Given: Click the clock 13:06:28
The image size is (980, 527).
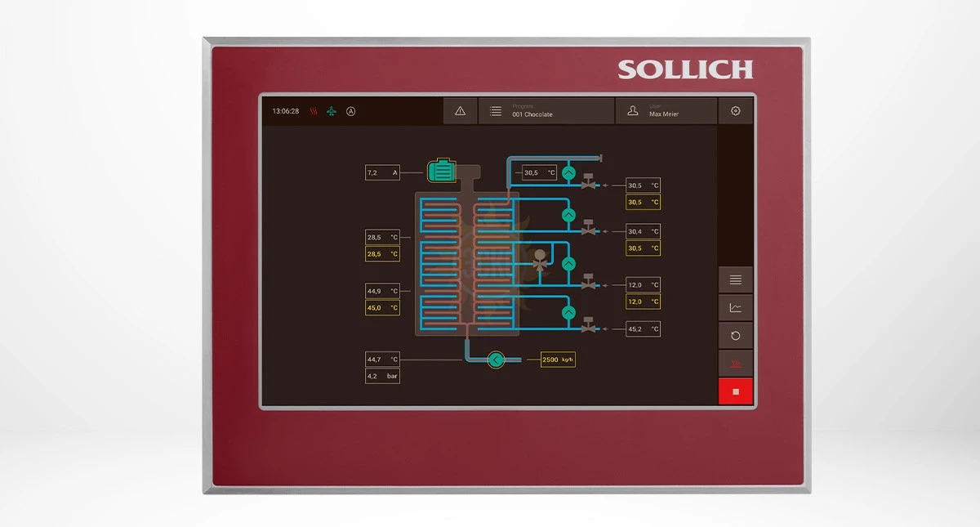Looking at the screenshot, I should pos(286,111).
